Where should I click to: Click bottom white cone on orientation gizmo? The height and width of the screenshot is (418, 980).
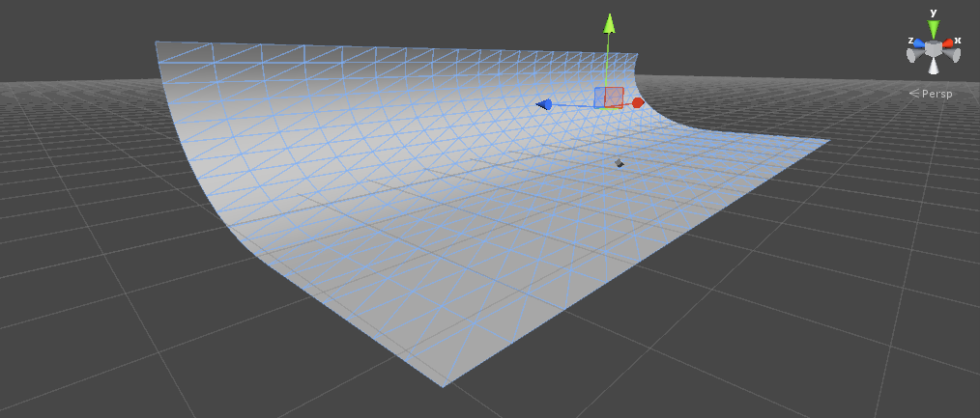click(x=934, y=67)
